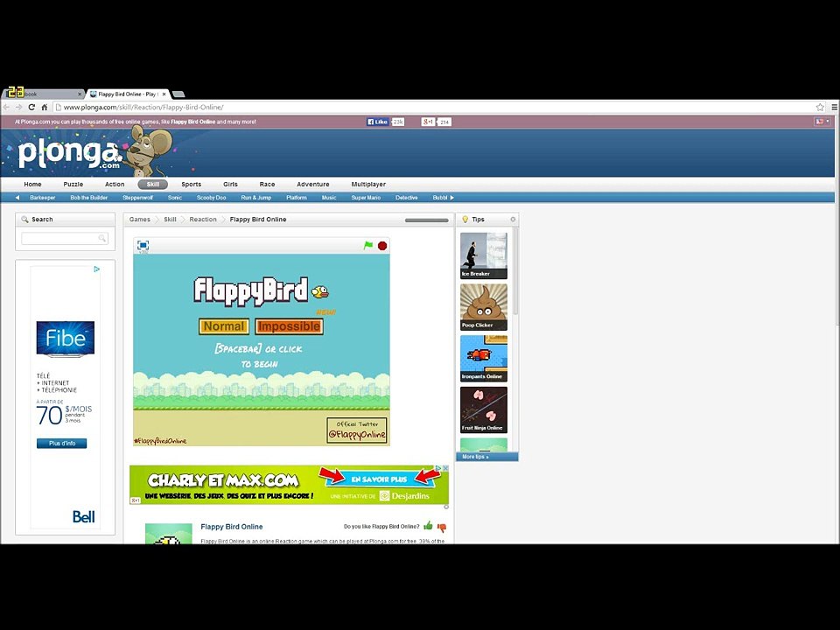Open the browser home icon
Viewport: 840px width, 630px height.
45,107
